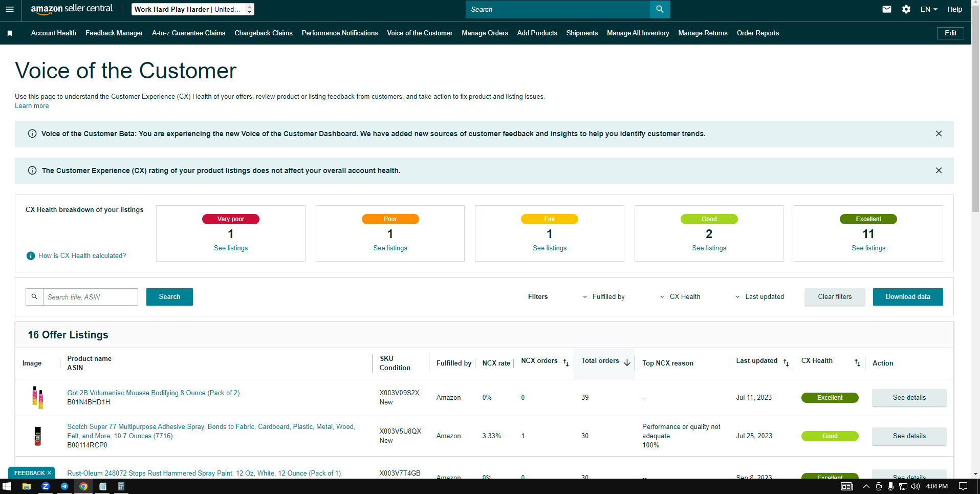Sort the table by Total orders
This screenshot has width=980, height=494.
(x=627, y=362)
